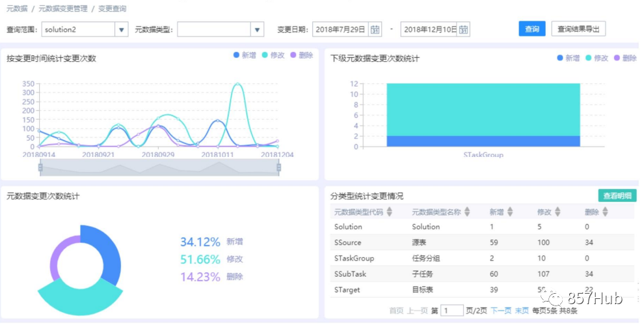Expand the 元数据类型 dropdown arrow

coord(257,29)
